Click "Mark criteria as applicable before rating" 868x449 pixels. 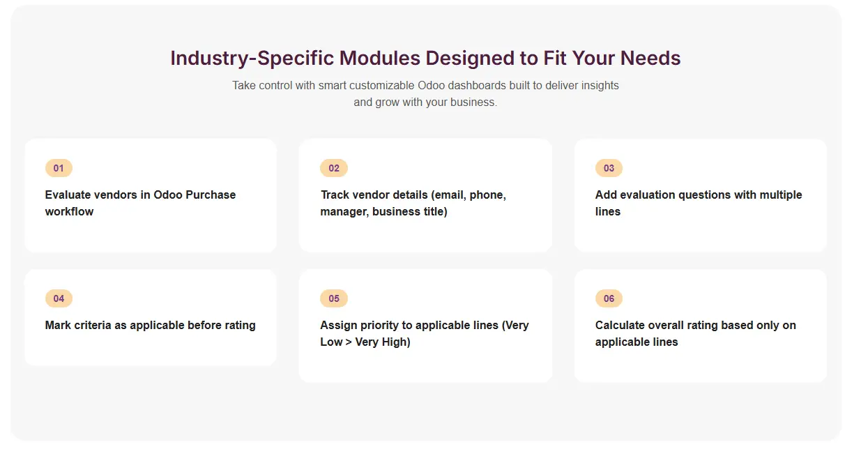150,325
